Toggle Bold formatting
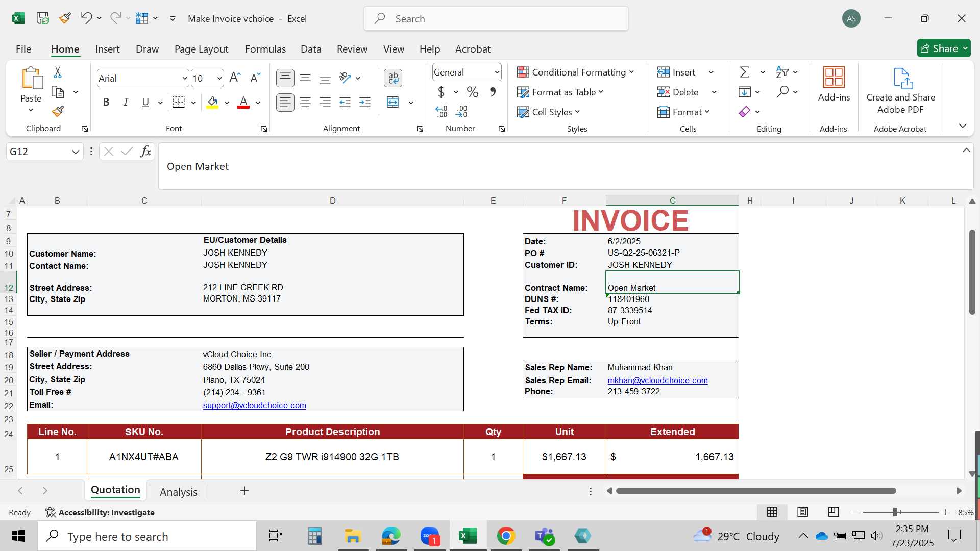 (x=106, y=103)
